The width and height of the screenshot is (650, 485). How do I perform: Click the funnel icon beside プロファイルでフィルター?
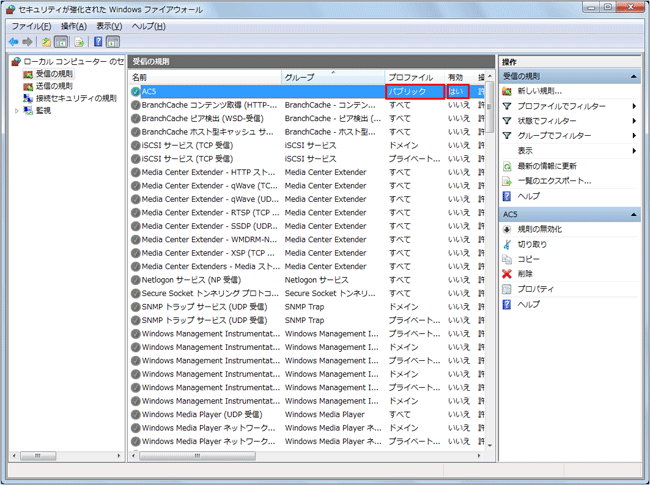point(507,106)
